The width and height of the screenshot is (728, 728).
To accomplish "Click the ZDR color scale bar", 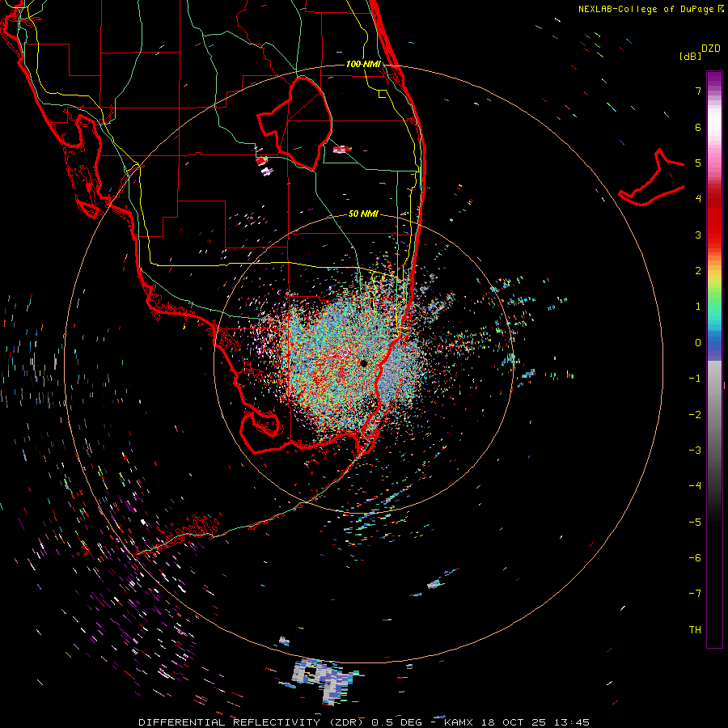I will point(714,359).
